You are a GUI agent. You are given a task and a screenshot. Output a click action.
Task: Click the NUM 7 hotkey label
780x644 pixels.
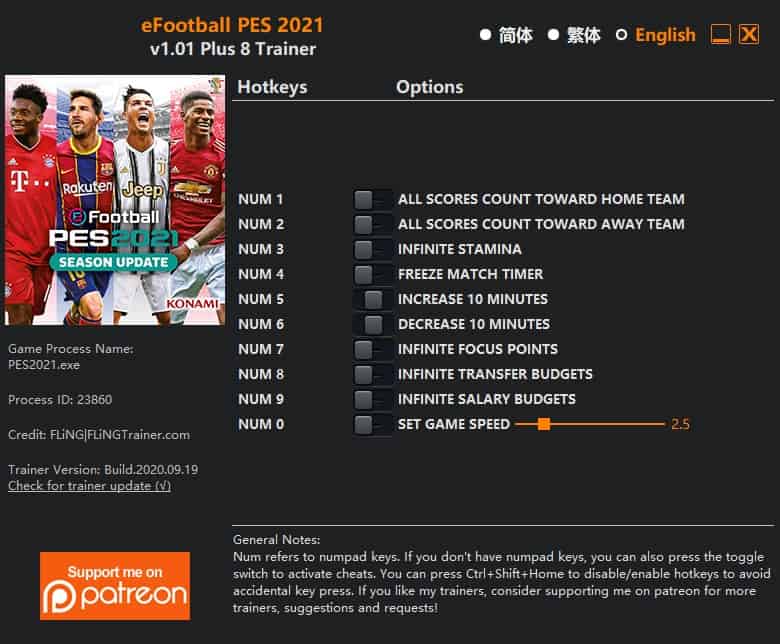pos(261,349)
